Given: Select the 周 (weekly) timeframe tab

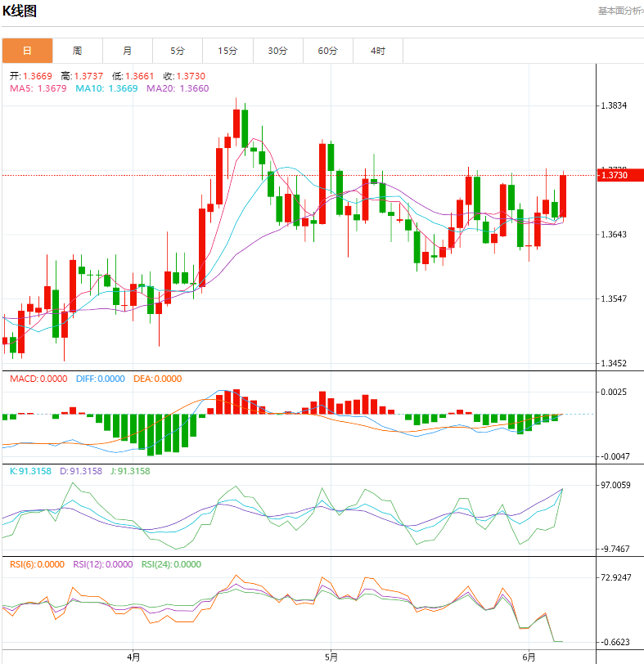Looking at the screenshot, I should (77, 51).
